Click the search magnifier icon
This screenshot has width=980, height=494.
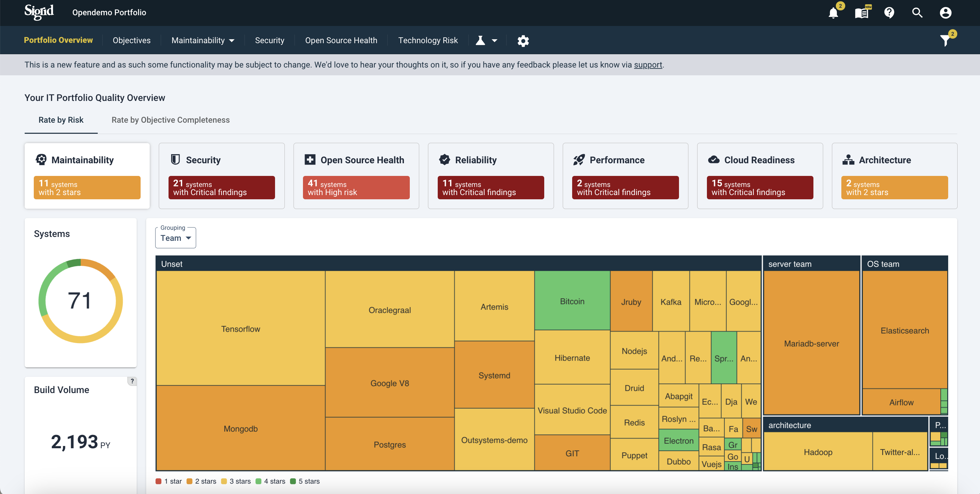(917, 13)
